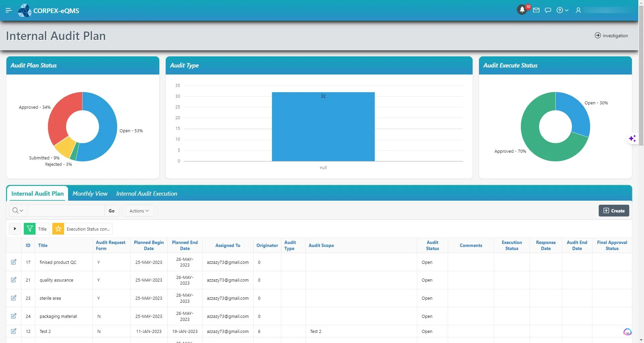Open the mail envelope icon
The image size is (644, 343).
point(536,10)
